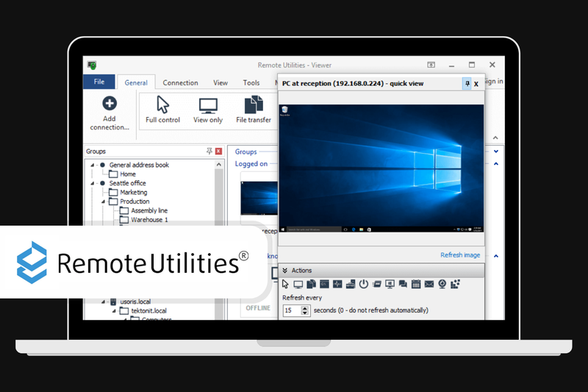Click the Send message envelope icon
588x392 pixels.
[429, 285]
